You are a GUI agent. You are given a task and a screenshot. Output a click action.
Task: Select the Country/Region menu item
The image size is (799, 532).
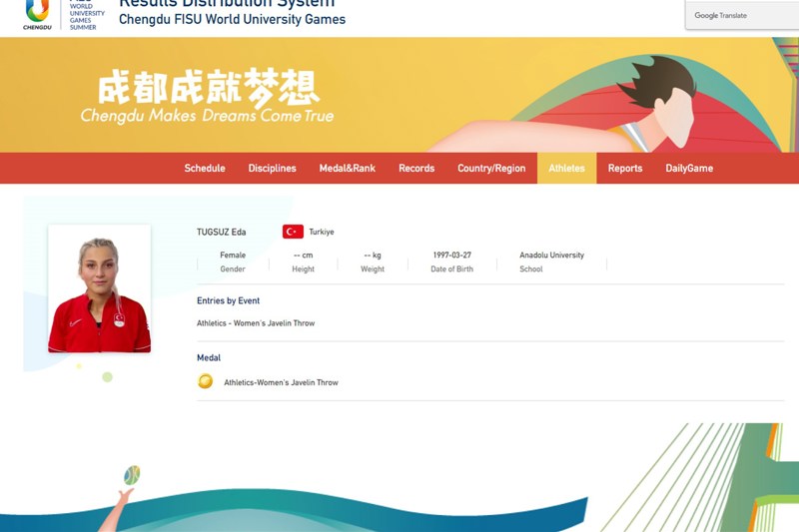[491, 169]
